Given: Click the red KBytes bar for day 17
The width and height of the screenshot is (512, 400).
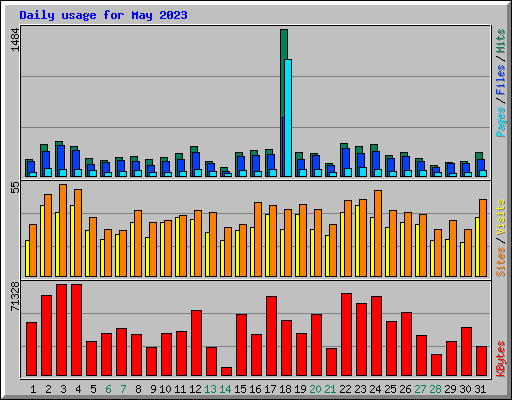Looking at the screenshot, I should coord(271,336).
